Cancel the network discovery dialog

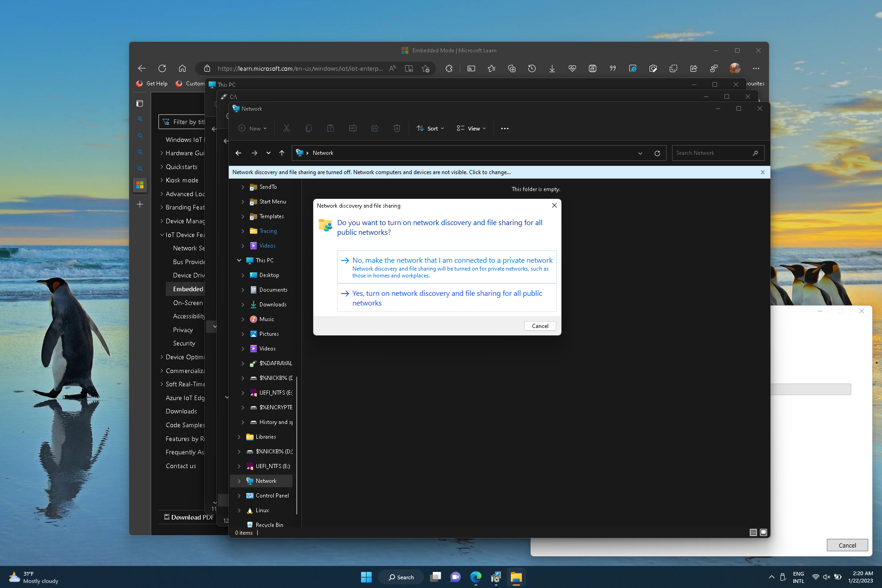(540, 326)
